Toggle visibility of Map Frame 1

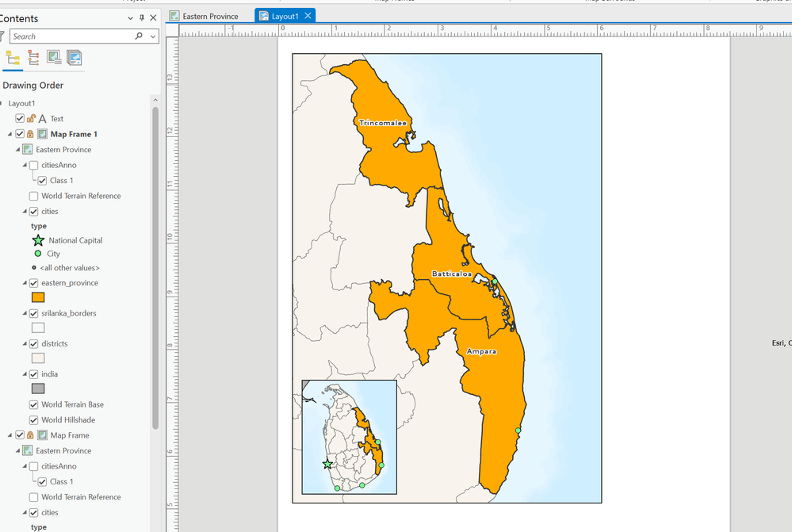pos(20,134)
